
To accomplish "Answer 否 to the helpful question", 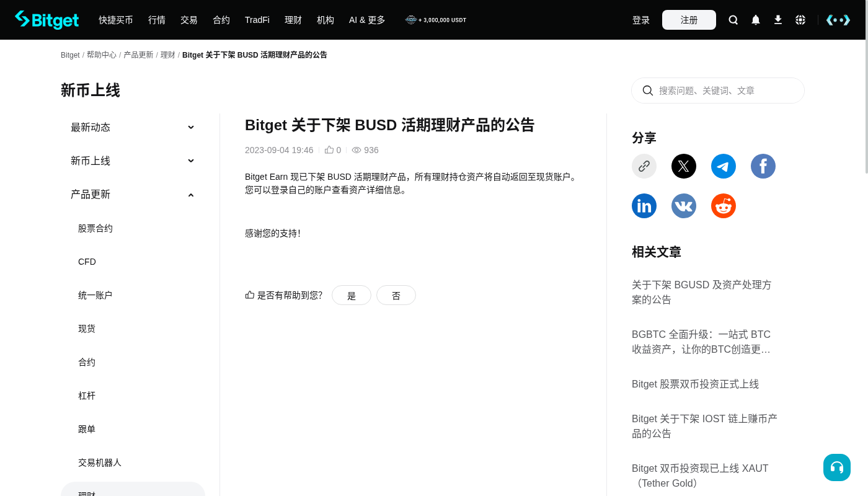I will [396, 295].
